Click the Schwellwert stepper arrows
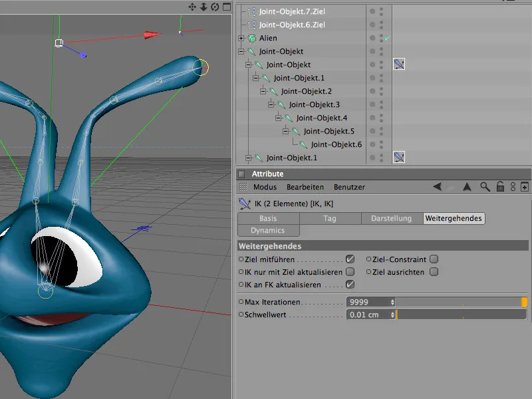 pyautogui.click(x=392, y=315)
